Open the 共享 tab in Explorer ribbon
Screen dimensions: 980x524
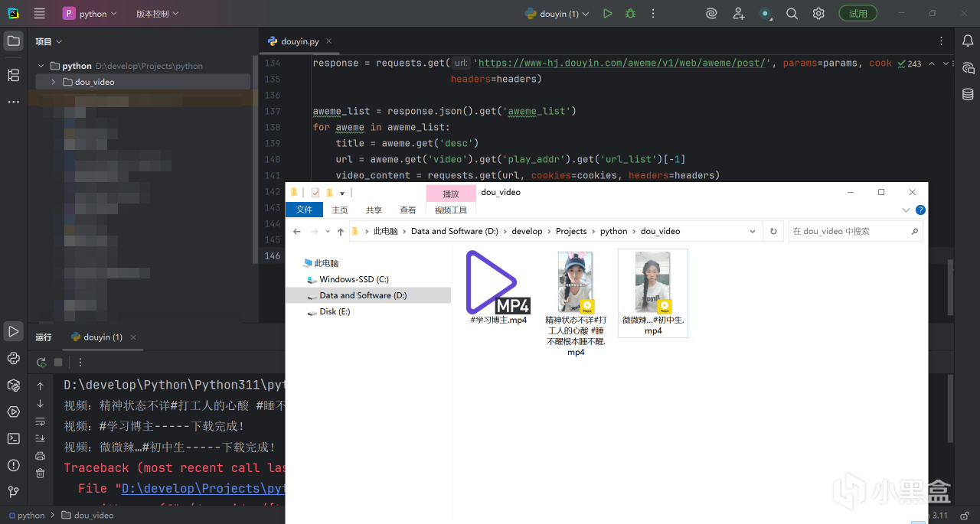point(374,210)
